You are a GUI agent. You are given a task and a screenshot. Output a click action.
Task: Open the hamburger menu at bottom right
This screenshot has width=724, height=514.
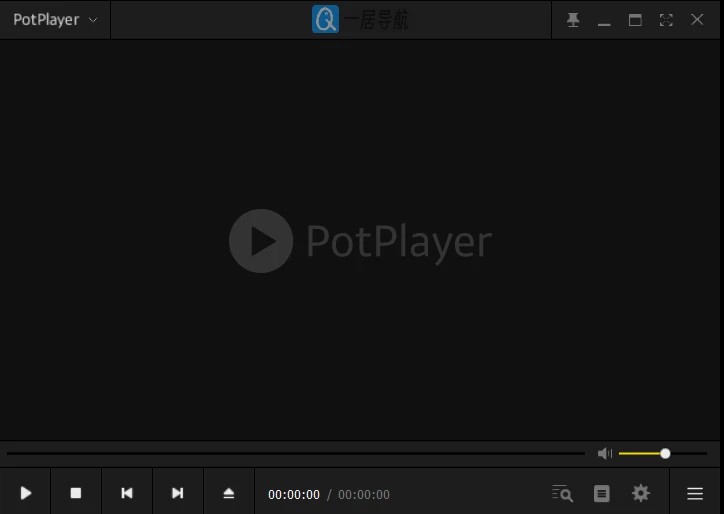tap(695, 494)
